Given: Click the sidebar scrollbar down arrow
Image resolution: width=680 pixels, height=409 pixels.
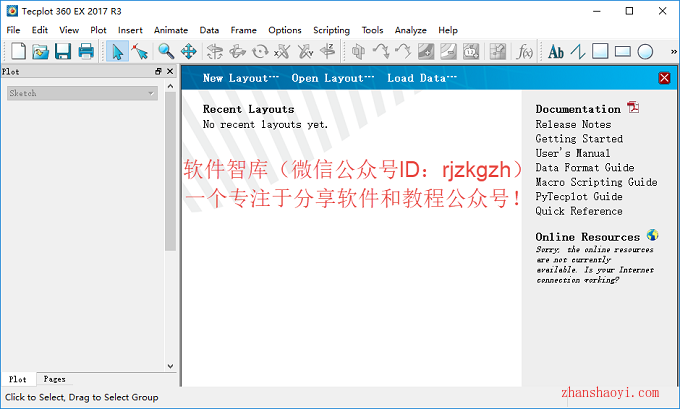Looking at the screenshot, I should point(170,366).
